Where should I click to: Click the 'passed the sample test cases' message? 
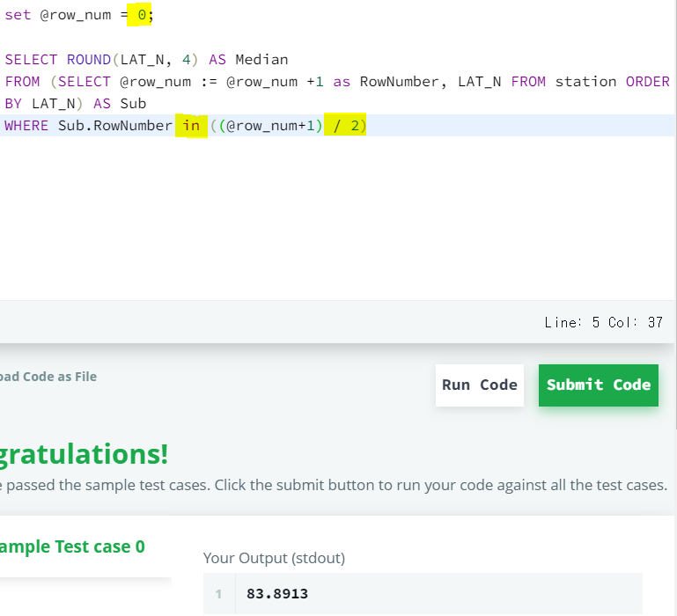pos(334,485)
